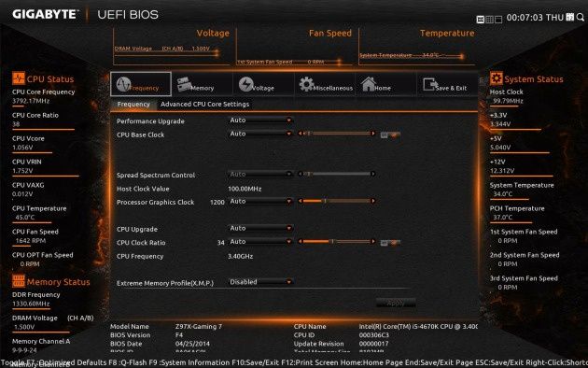Click the System Status gear icon
The width and height of the screenshot is (588, 368).
pyautogui.click(x=497, y=78)
